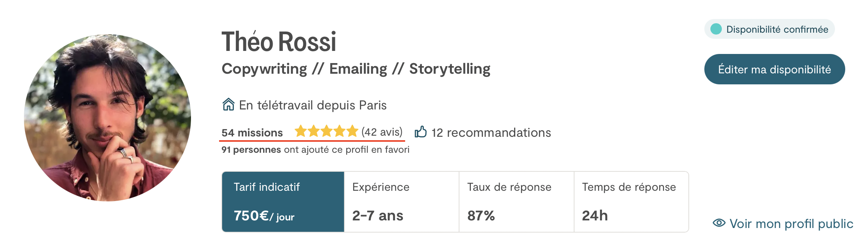Click the eye icon near public profile
This screenshot has height=247, width=868.
719,223
